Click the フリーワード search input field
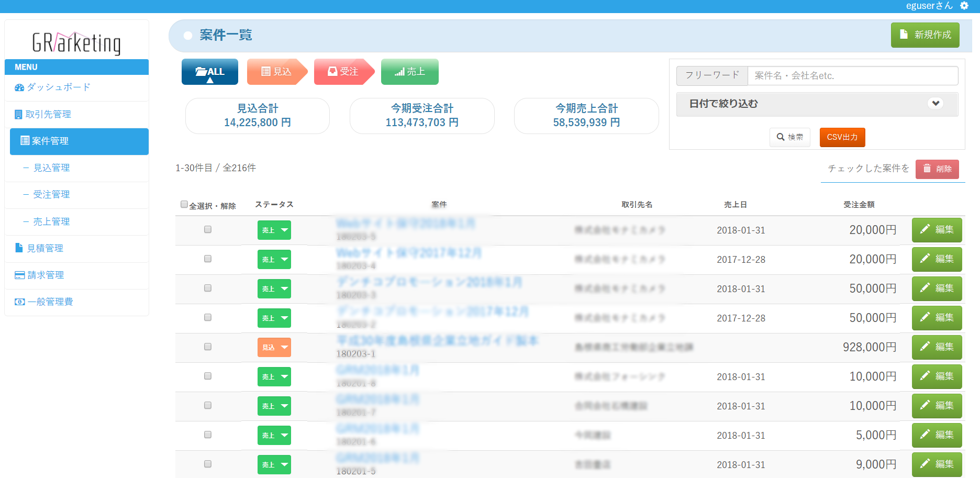The height and width of the screenshot is (478, 980). 853,76
